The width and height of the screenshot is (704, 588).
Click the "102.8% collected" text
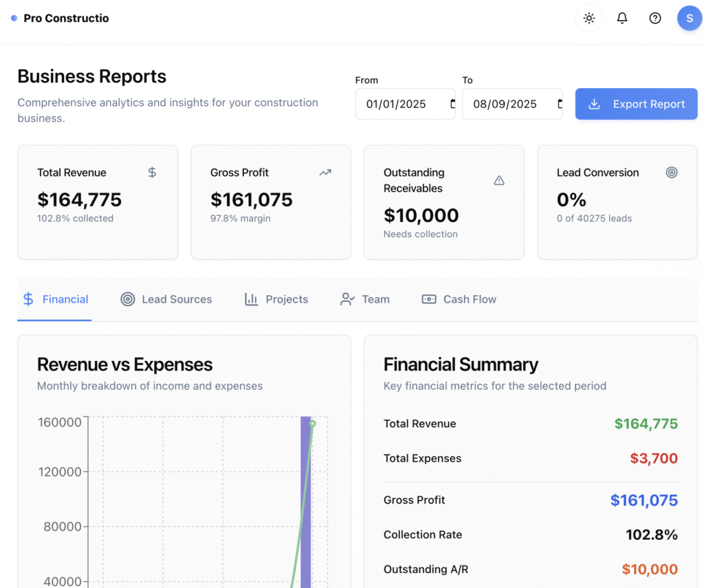point(76,218)
